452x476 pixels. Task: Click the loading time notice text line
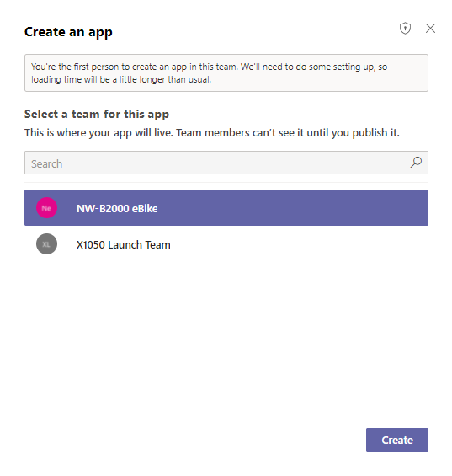pyautogui.click(x=121, y=79)
